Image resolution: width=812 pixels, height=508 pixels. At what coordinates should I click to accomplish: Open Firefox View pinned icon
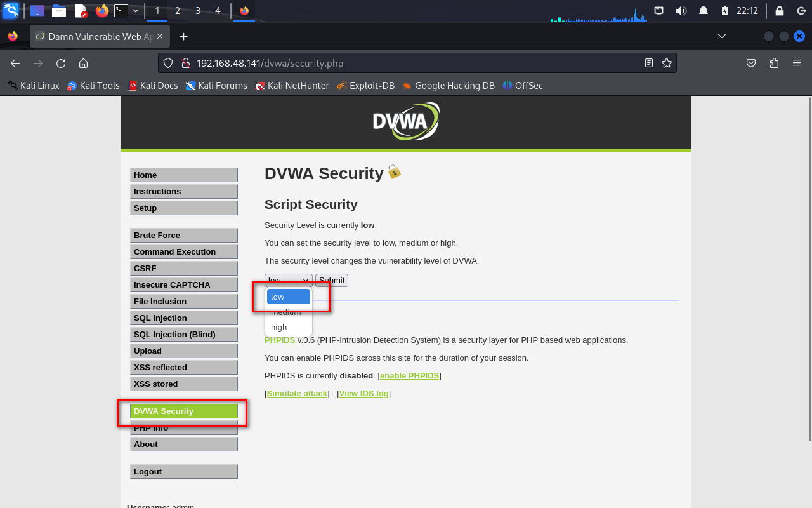click(x=13, y=36)
